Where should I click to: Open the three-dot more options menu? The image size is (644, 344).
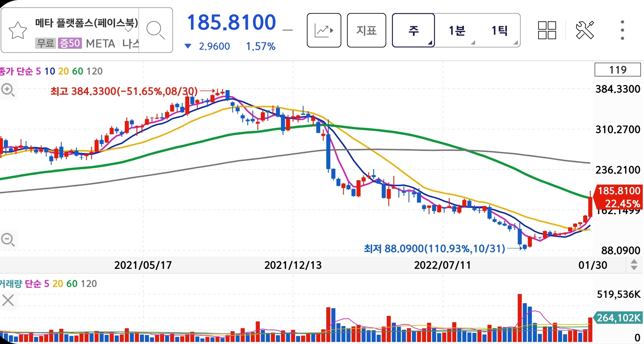point(622,30)
